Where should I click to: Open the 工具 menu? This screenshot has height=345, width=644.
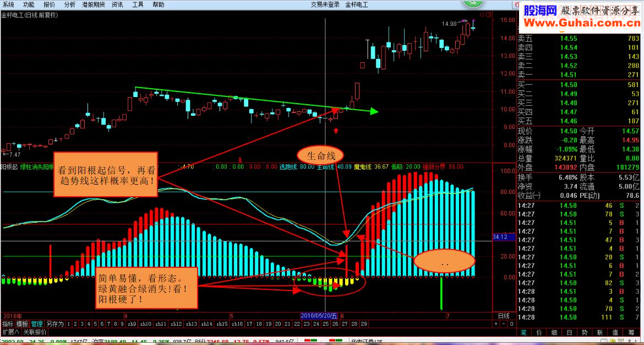coord(138,4)
